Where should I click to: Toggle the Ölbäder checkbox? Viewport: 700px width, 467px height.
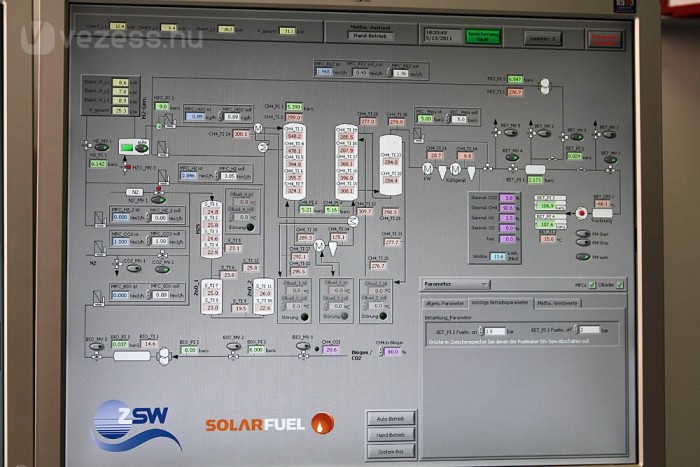620,285
